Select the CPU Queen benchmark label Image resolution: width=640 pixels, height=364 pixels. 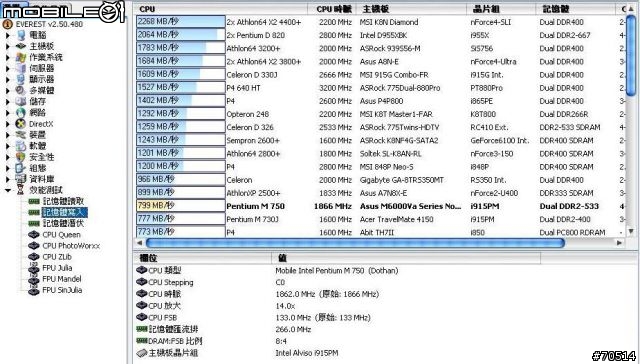coord(62,235)
